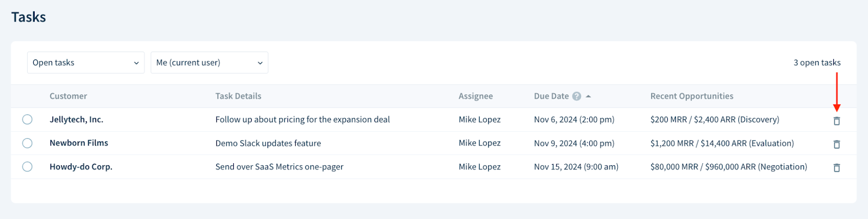
Task: Click the Demo Slack updates feature task
Action: (268, 143)
